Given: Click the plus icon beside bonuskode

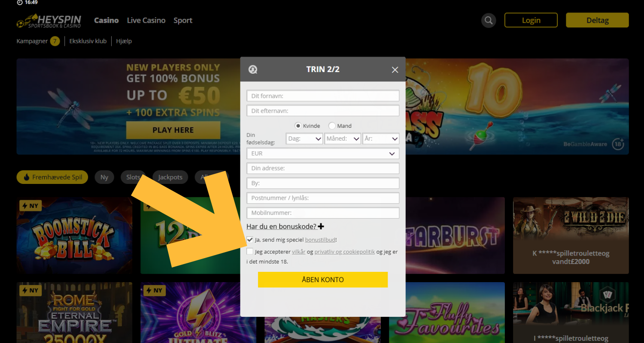Looking at the screenshot, I should 321,226.
